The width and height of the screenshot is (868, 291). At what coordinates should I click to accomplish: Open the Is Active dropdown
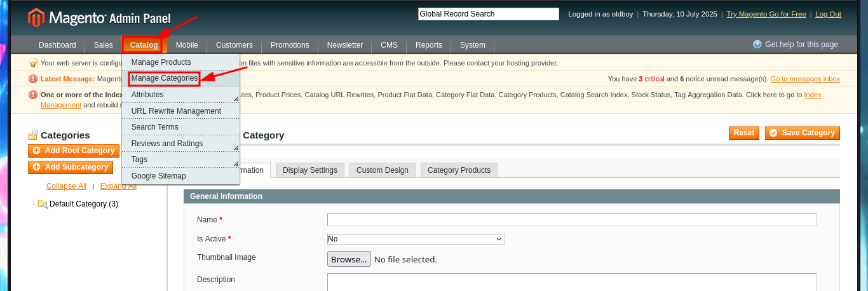416,239
